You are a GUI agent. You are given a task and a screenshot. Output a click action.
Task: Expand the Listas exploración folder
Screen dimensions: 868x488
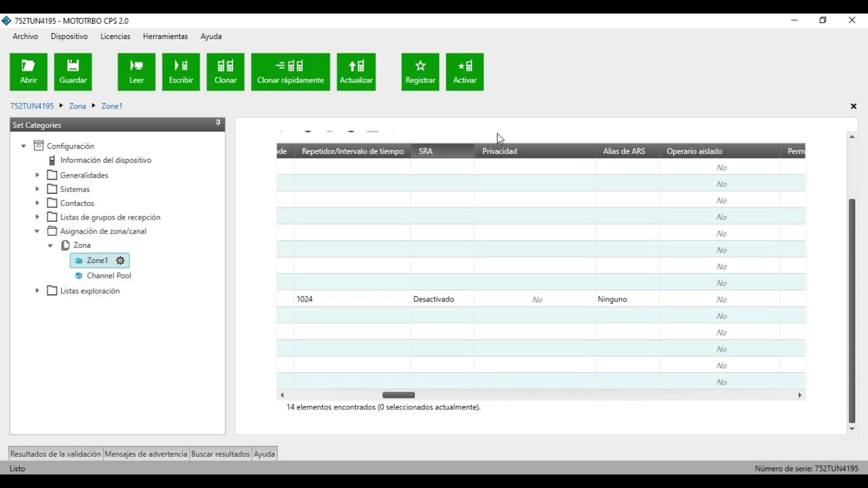[x=37, y=291]
